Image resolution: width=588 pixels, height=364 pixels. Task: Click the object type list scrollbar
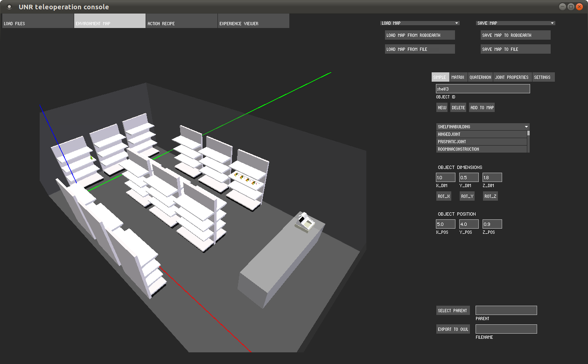pos(528,141)
